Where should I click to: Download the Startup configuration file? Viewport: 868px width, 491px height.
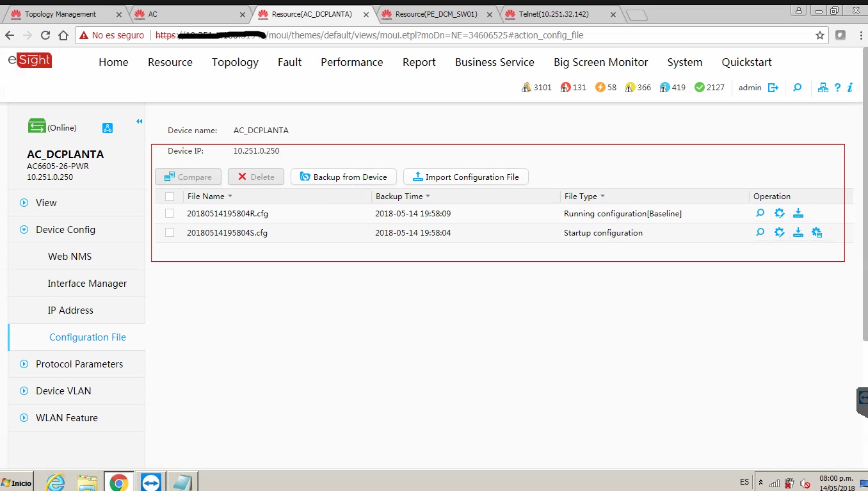pyautogui.click(x=798, y=232)
